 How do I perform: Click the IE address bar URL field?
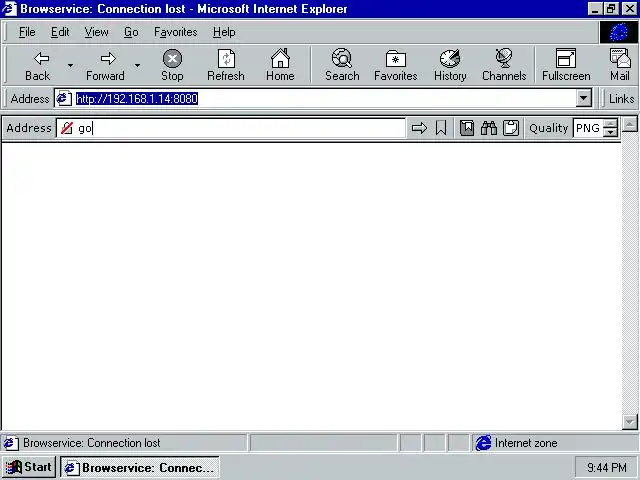tap(324, 98)
